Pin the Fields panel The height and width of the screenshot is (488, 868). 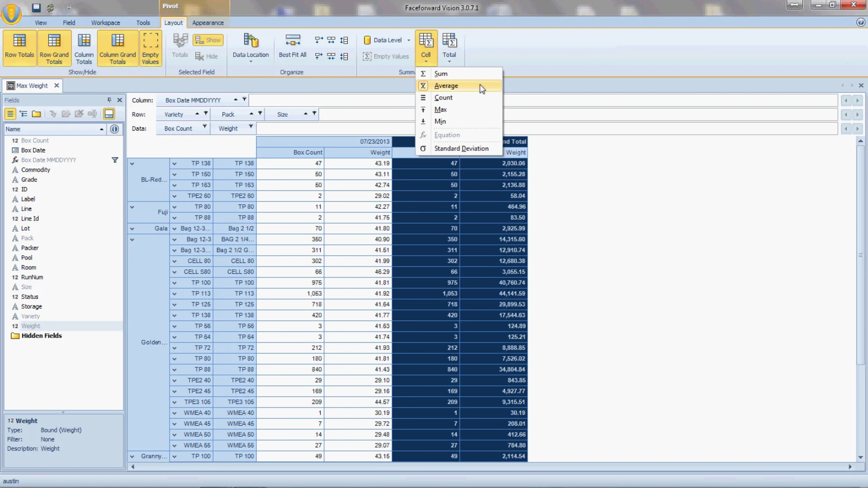click(x=108, y=100)
